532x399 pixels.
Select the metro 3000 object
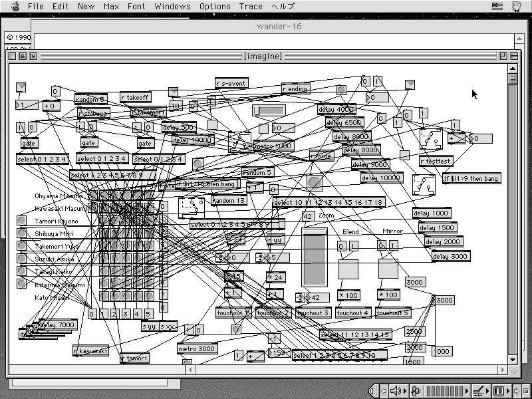click(x=197, y=348)
